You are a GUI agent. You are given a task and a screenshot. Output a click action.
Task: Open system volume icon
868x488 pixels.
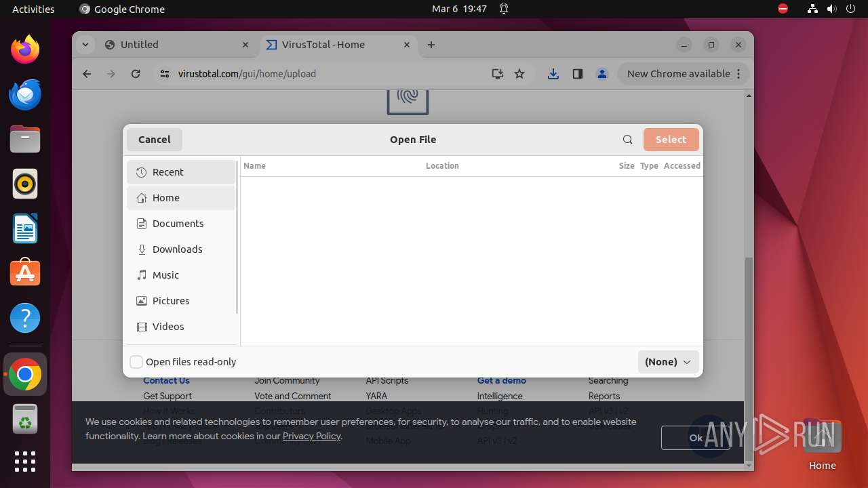pyautogui.click(x=831, y=9)
